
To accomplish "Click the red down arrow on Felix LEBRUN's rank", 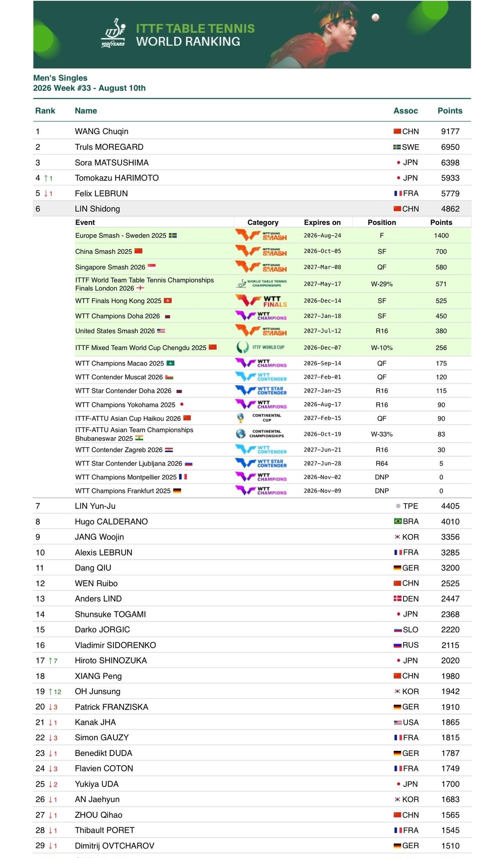I will click(x=46, y=193).
